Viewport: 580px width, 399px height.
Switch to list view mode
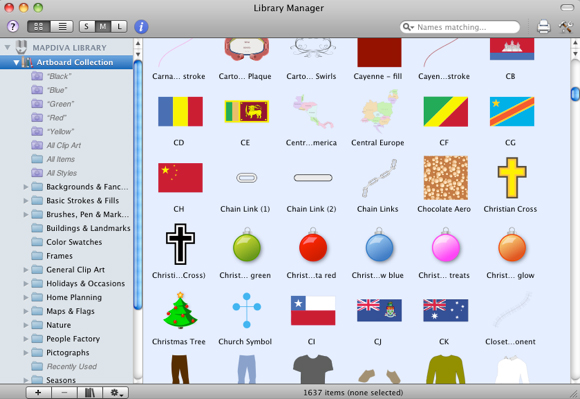tap(62, 27)
